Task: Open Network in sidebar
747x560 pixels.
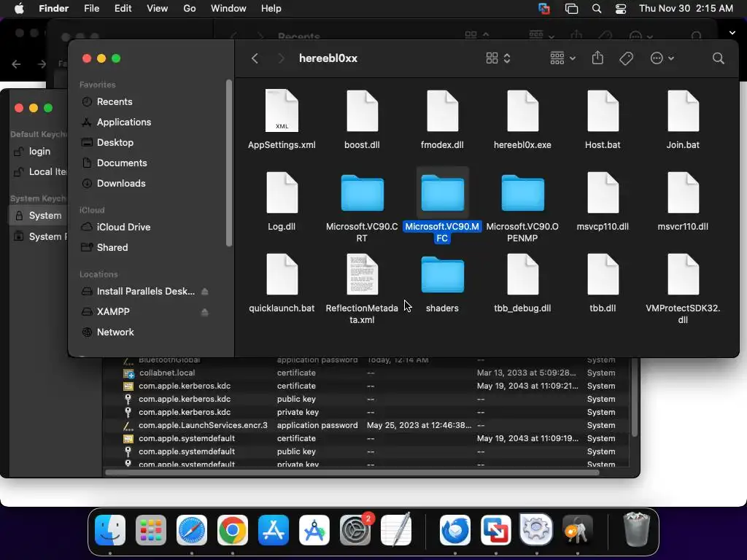Action: pyautogui.click(x=115, y=332)
